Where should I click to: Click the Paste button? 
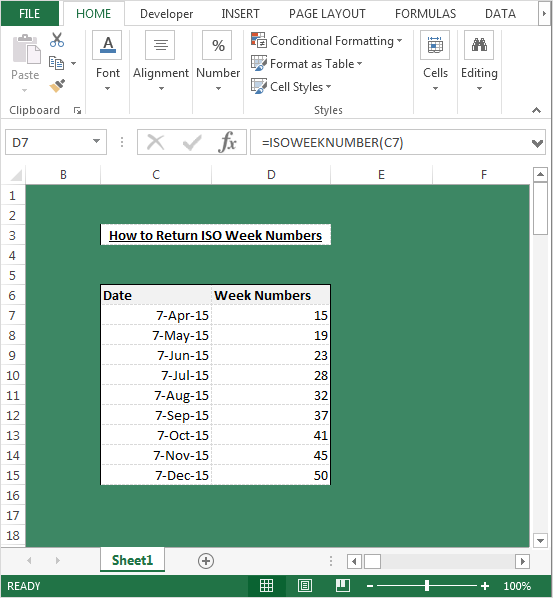tap(25, 63)
